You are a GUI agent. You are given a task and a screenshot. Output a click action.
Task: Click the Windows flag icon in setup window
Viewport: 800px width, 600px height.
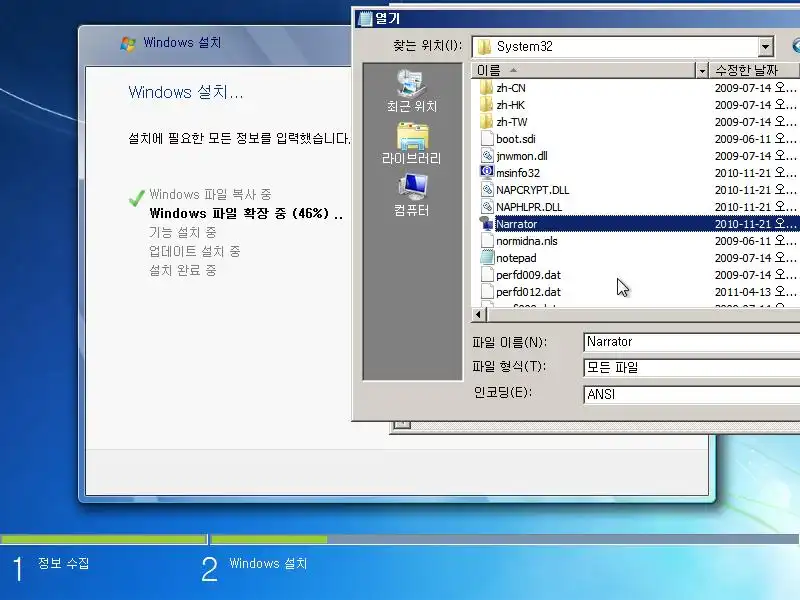128,43
